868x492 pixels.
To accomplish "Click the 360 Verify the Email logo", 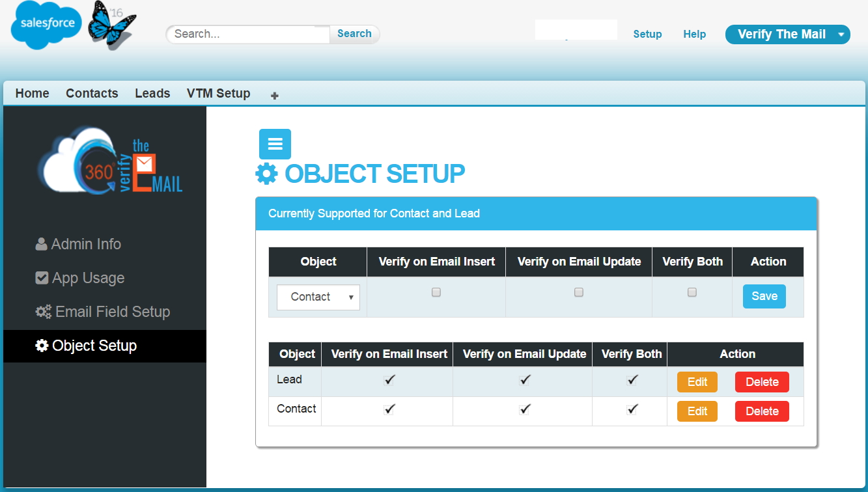I will pyautogui.click(x=109, y=166).
